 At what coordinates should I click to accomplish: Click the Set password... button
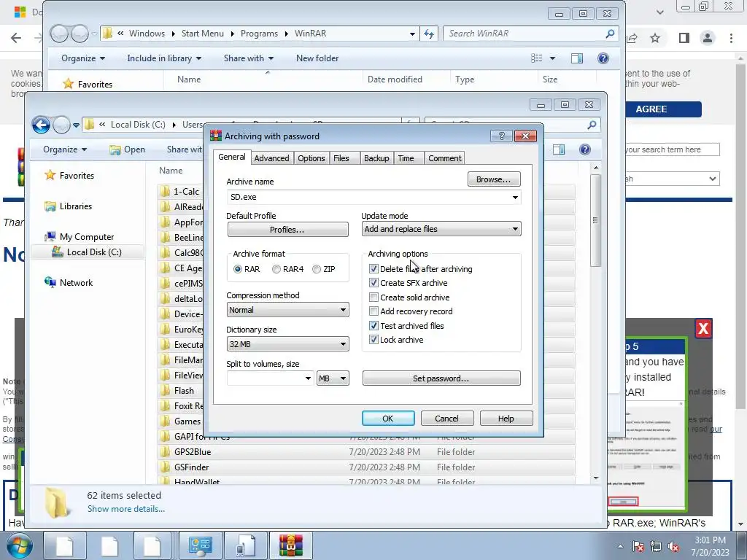point(441,378)
